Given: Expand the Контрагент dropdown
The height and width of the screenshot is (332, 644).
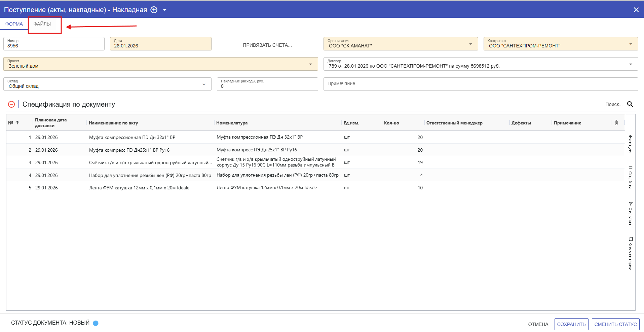Looking at the screenshot, I should pos(631,44).
